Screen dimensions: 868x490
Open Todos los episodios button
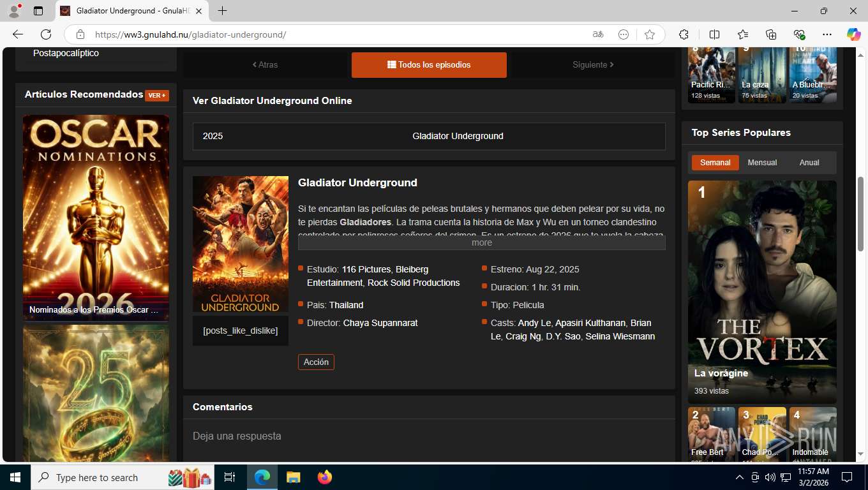coord(429,65)
